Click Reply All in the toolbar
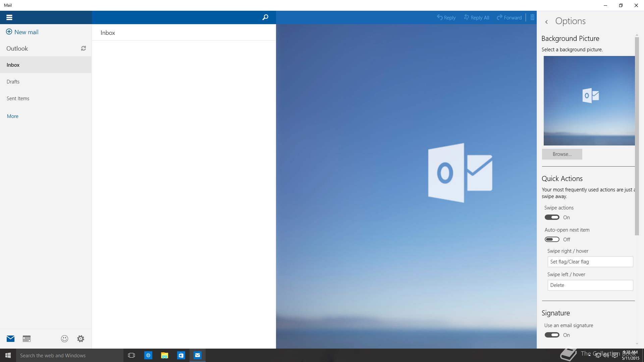This screenshot has height=362, width=644. [476, 17]
